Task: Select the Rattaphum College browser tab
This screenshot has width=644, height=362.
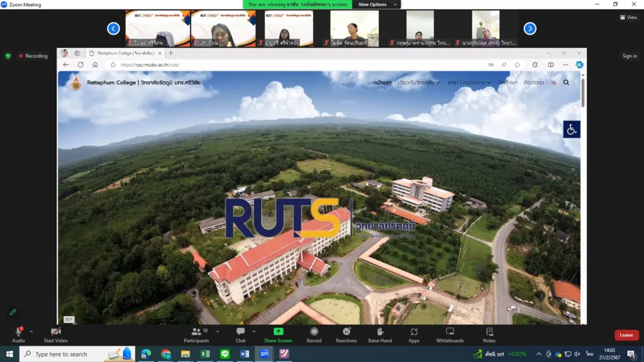Action: 125,53
